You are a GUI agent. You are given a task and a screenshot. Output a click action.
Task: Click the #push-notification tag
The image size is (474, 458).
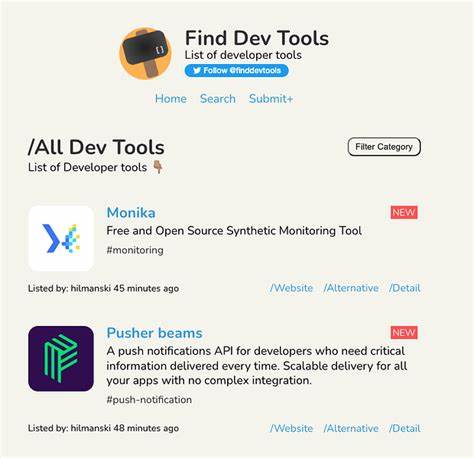pyautogui.click(x=149, y=399)
